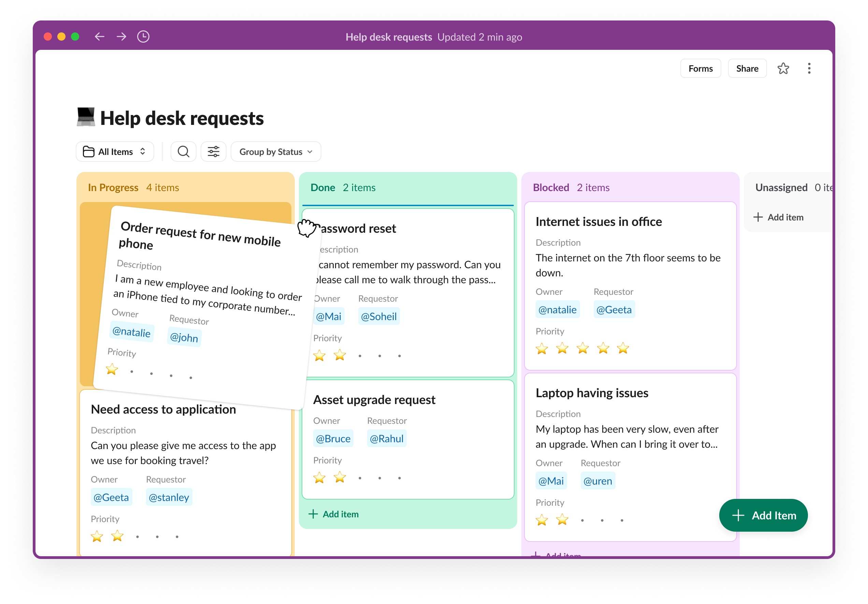Screen dimensions: 868x604
Task: Select the Done column header
Action: click(323, 188)
